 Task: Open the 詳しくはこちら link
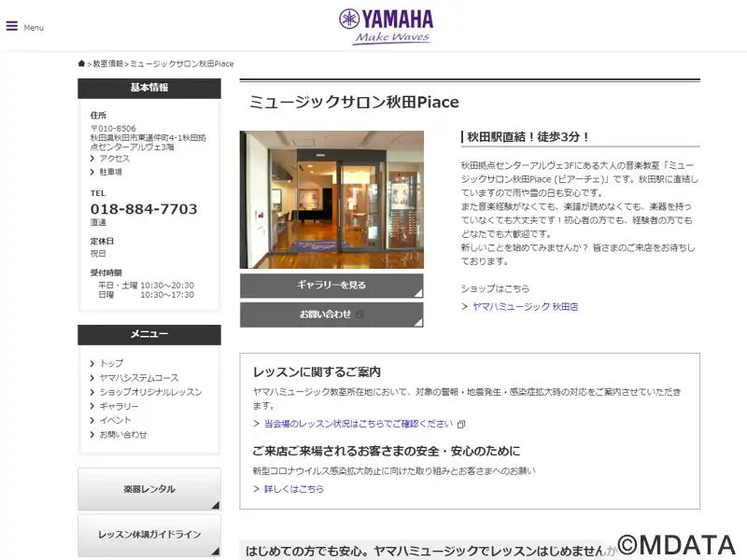pyautogui.click(x=294, y=488)
